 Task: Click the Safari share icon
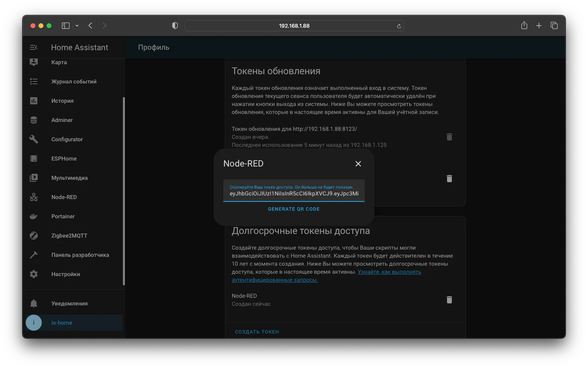tap(524, 25)
